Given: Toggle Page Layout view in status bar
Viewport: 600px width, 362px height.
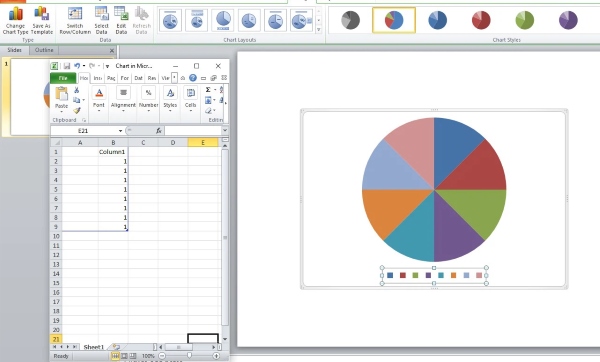Looking at the screenshot, I should (124, 356).
